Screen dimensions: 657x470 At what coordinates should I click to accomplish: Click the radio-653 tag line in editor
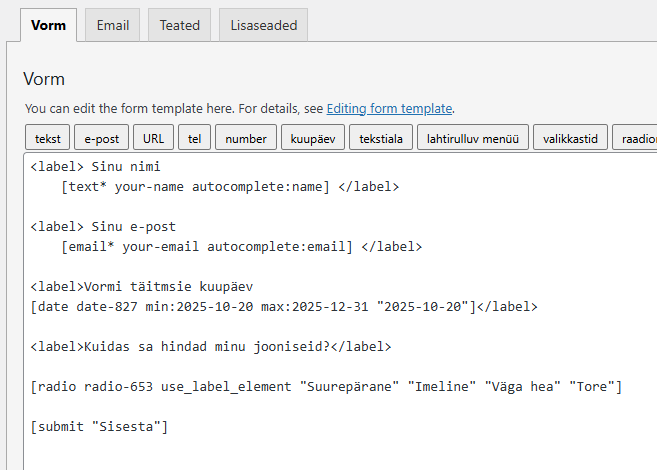[326, 386]
